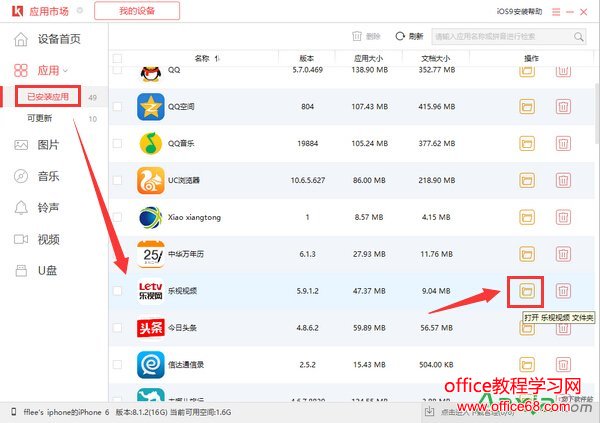Delete 乐视视频 using trash icon
This screenshot has width=600, height=423.
563,291
